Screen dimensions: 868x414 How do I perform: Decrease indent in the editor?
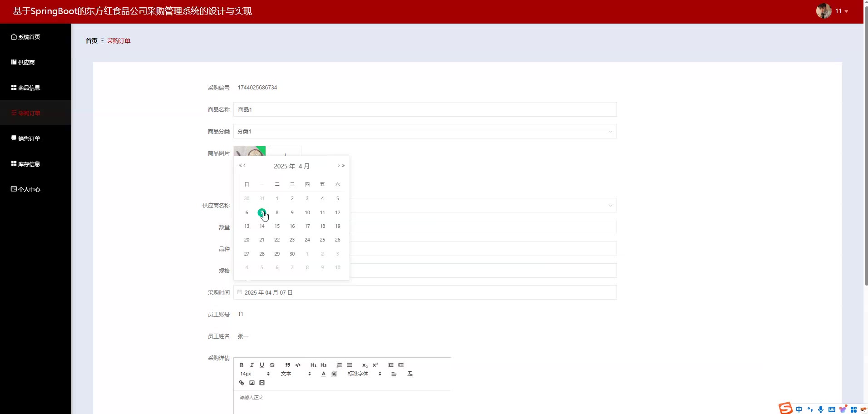[x=391, y=365]
